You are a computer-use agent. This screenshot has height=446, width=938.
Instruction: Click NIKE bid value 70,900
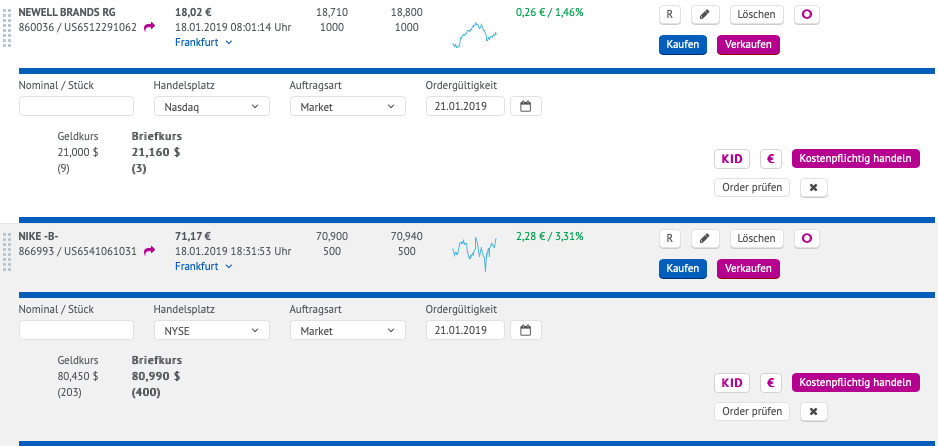click(332, 236)
